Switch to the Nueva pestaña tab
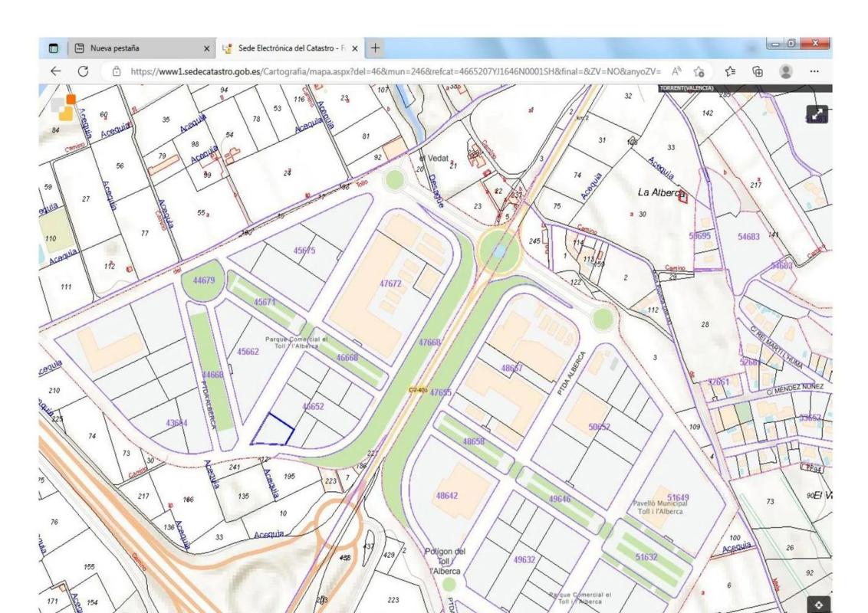Viewport: 868px width, 613px height. (x=138, y=48)
